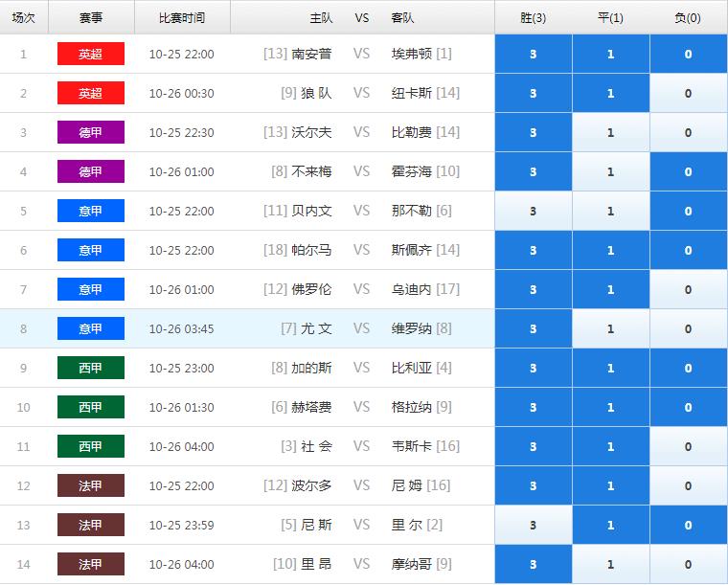This screenshot has height=585, width=728.
Task: Click home team 帕尔马
Action: click(x=311, y=251)
